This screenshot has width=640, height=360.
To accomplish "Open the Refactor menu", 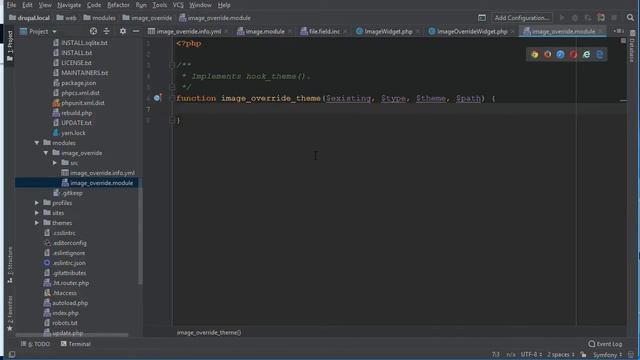I will coord(118,5).
